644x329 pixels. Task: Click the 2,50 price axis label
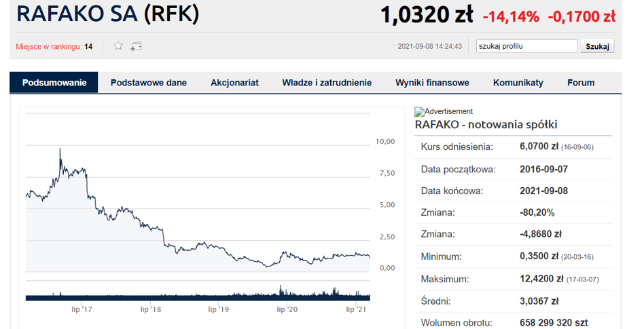click(x=387, y=237)
